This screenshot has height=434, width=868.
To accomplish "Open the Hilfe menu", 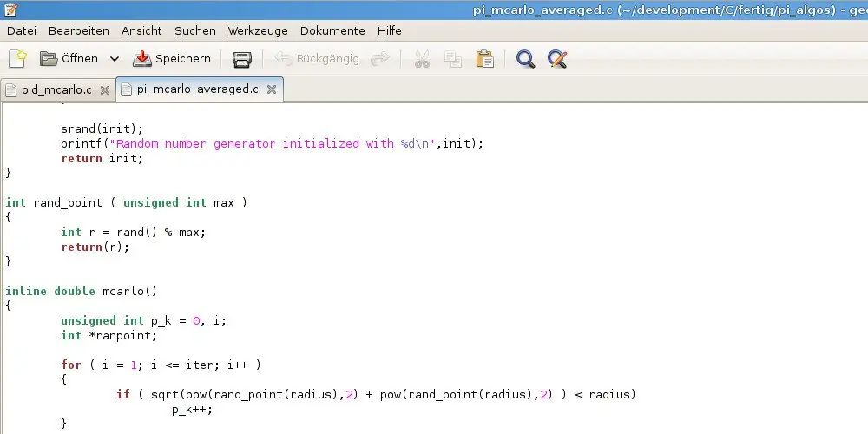I will [x=389, y=31].
